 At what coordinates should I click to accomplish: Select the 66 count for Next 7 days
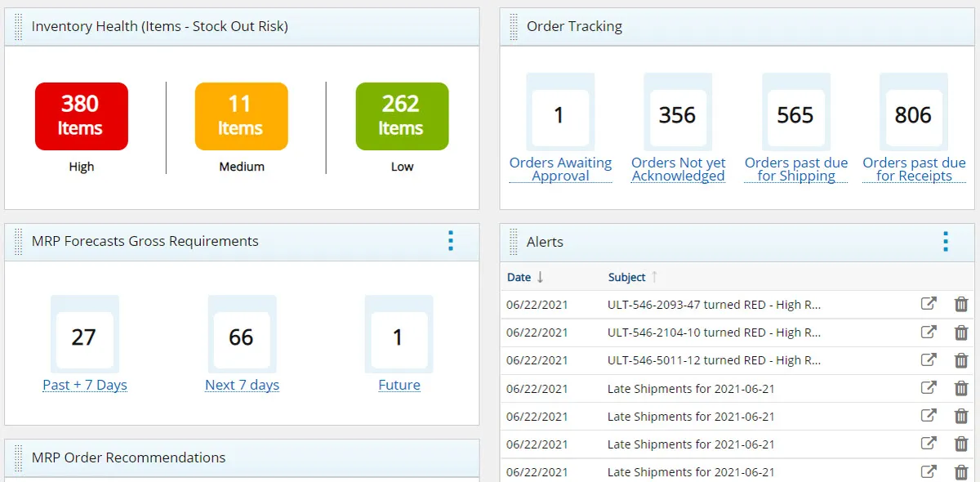(242, 337)
